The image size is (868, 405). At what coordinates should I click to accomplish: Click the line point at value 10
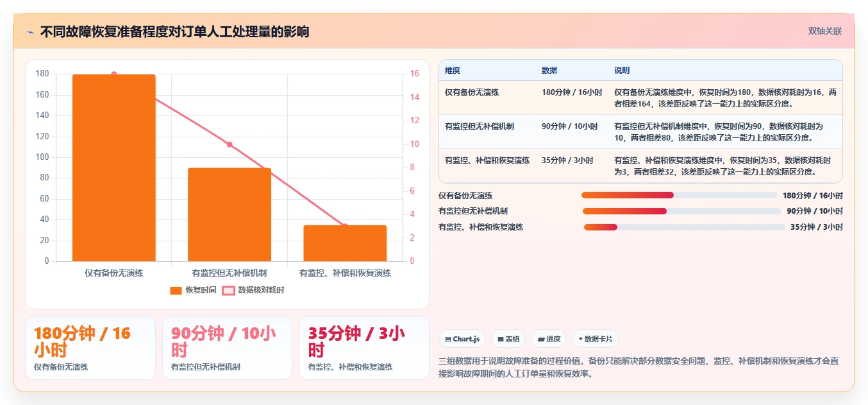coord(230,144)
